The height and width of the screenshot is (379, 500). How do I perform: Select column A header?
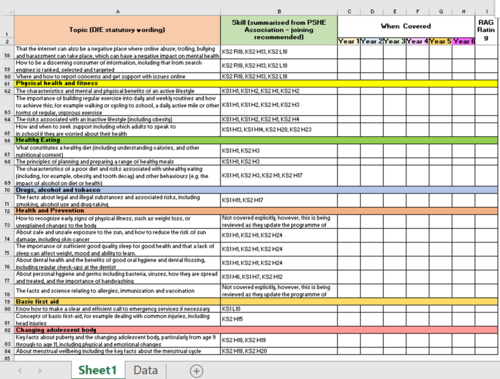point(117,12)
